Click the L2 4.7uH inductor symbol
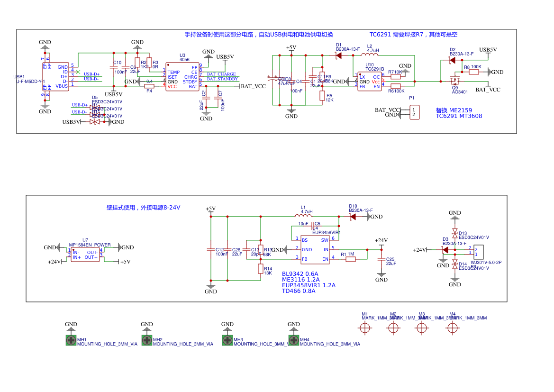 coord(370,55)
